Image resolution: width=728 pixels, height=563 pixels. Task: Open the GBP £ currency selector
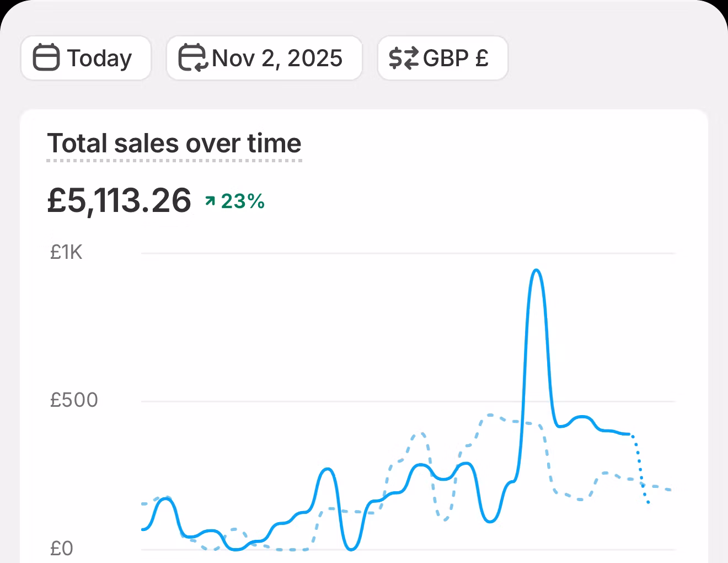pyautogui.click(x=442, y=58)
